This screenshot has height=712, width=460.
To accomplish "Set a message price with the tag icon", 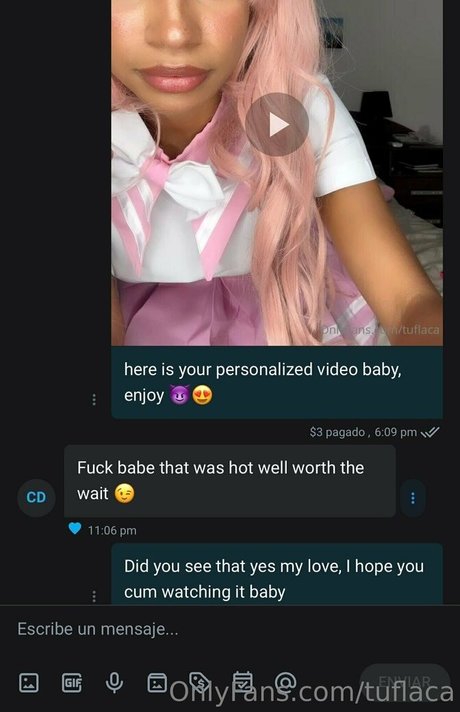I will [200, 682].
